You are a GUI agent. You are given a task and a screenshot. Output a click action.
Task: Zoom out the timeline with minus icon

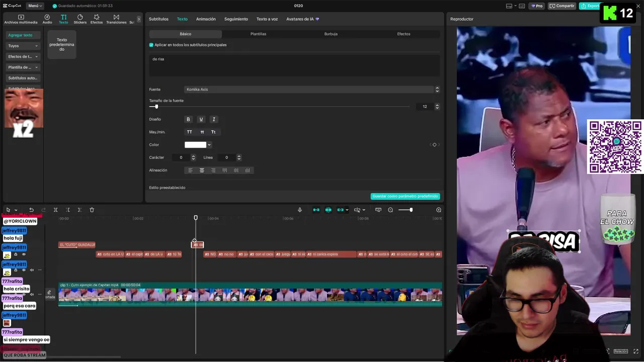[x=390, y=210]
